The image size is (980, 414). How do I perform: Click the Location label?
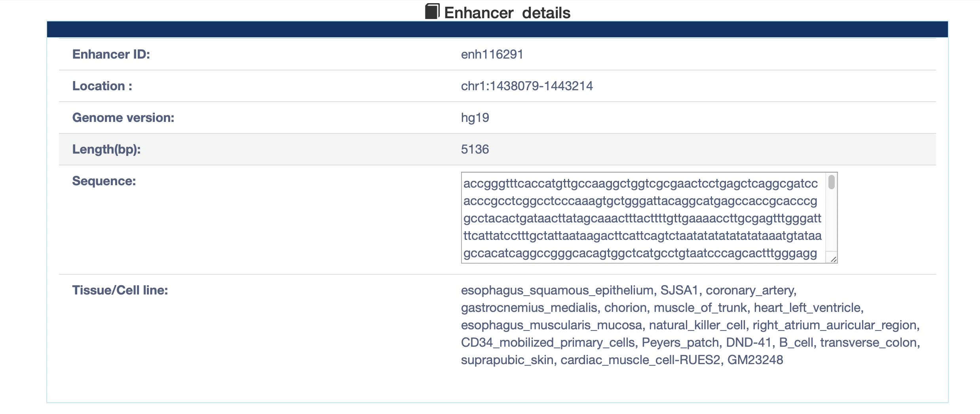coord(102,86)
